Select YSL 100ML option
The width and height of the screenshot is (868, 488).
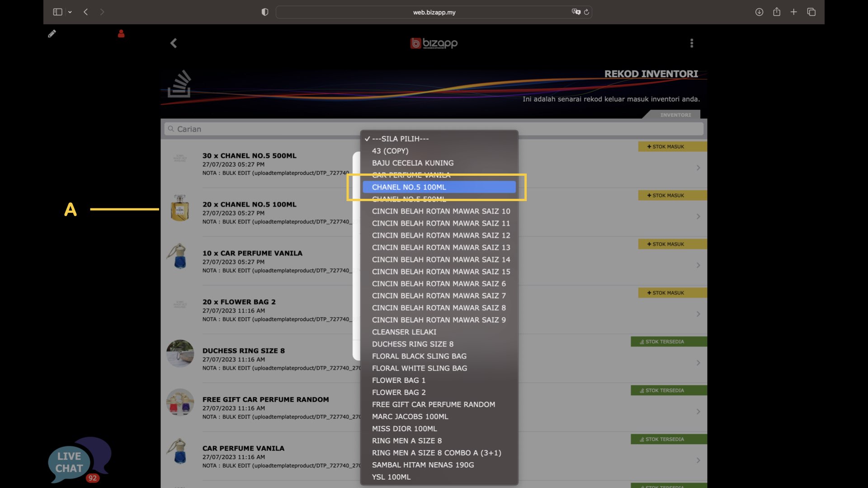[439, 477]
